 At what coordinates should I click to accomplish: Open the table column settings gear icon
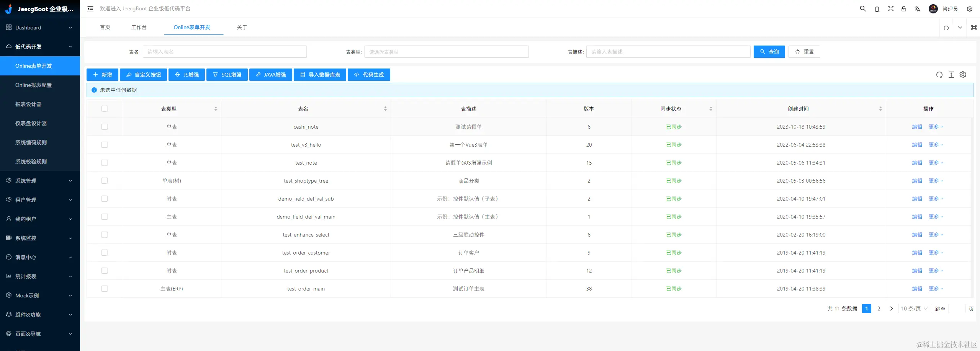tap(963, 75)
